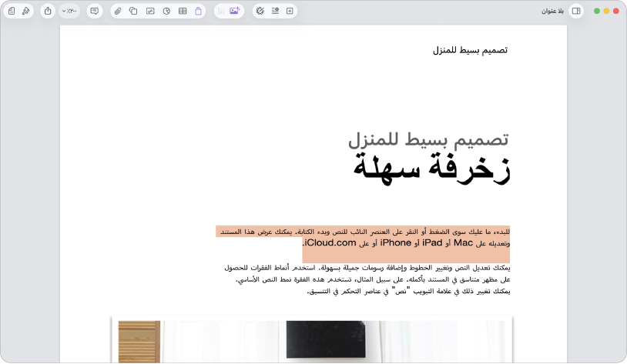Add a comment with the speech bubble icon
627x364 pixels.
coord(95,12)
